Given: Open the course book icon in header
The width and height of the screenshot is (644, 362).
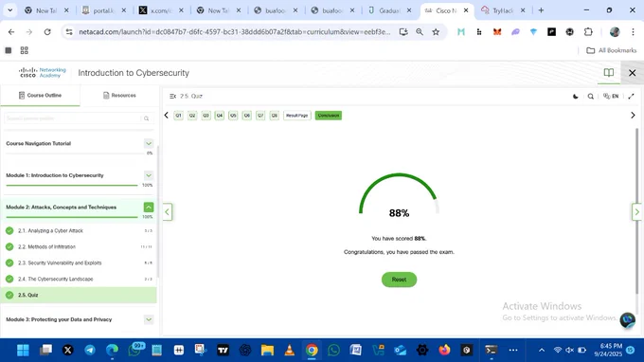Looking at the screenshot, I should 609,73.
